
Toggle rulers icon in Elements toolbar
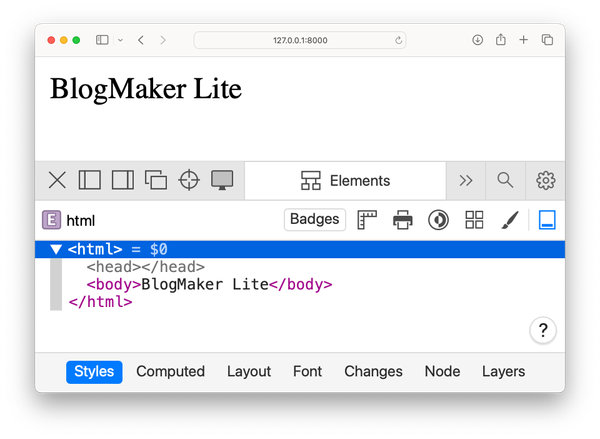point(367,220)
